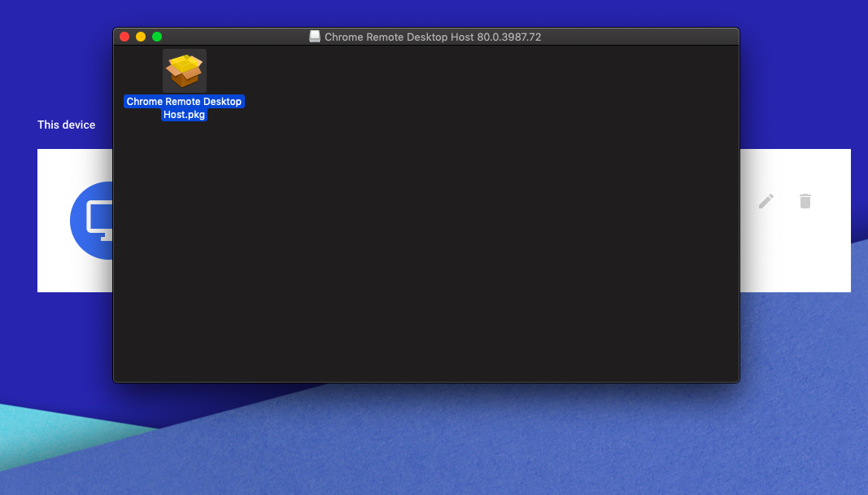Click the Chrome Remote Desktop Host.pkg file name
The height and width of the screenshot is (495, 868).
click(184, 108)
